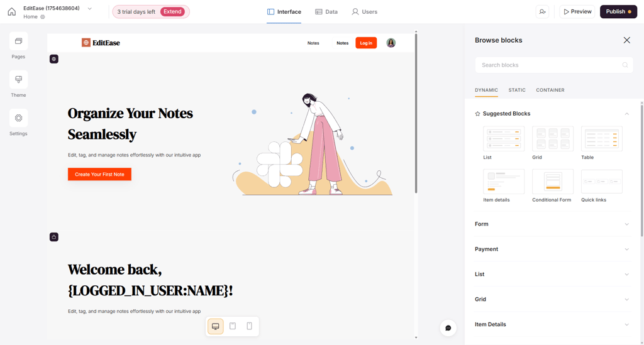This screenshot has width=644, height=345.
Task: Switch to desktop preview mode
Action: tap(216, 326)
